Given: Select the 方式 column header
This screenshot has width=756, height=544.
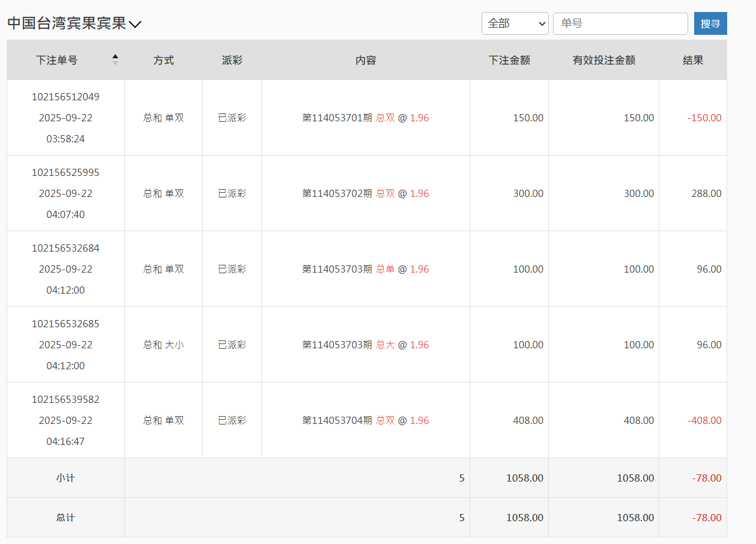Looking at the screenshot, I should 163,60.
